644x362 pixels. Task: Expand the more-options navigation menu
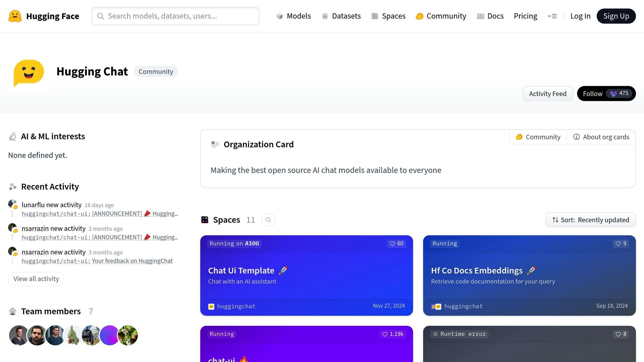coord(552,16)
